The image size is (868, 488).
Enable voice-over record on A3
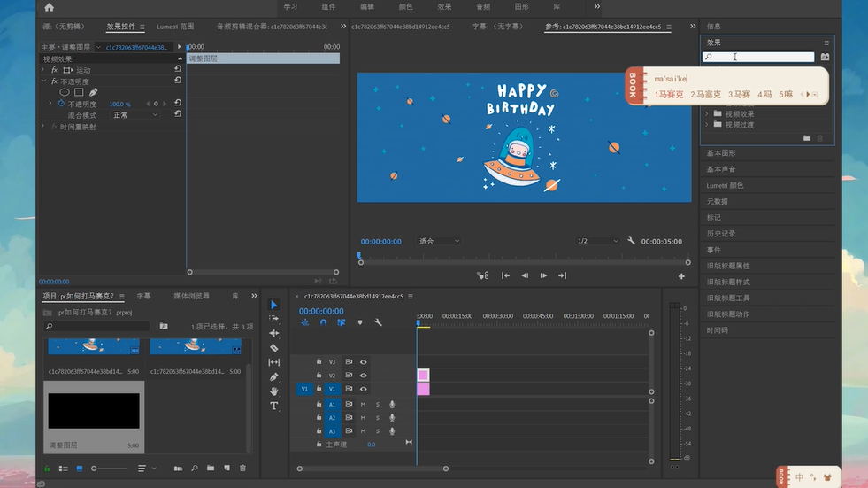pos(392,431)
